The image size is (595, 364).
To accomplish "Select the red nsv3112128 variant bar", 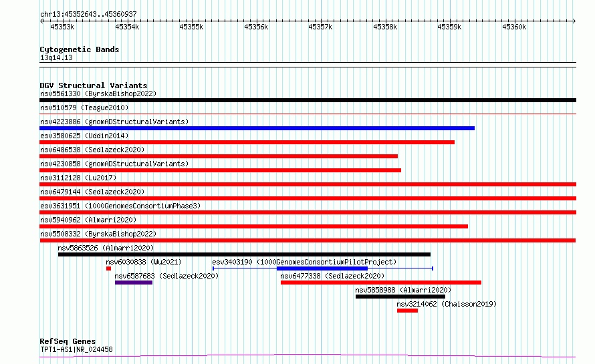I will 308,184.
